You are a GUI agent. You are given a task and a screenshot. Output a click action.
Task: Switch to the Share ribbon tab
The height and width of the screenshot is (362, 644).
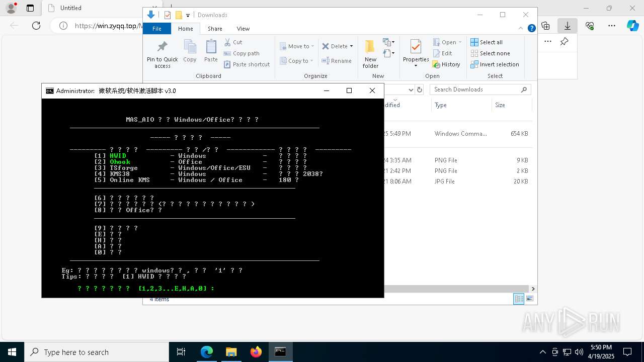215,29
